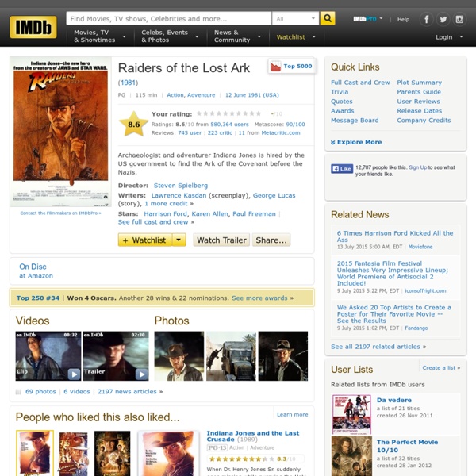Click the Create a list link

[x=441, y=367]
